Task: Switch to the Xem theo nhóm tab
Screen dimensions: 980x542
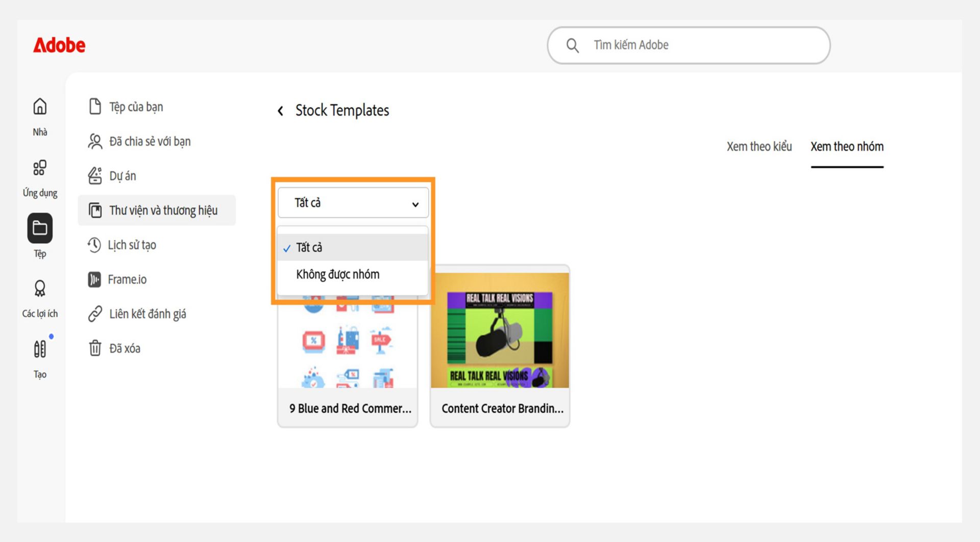Action: pos(847,147)
